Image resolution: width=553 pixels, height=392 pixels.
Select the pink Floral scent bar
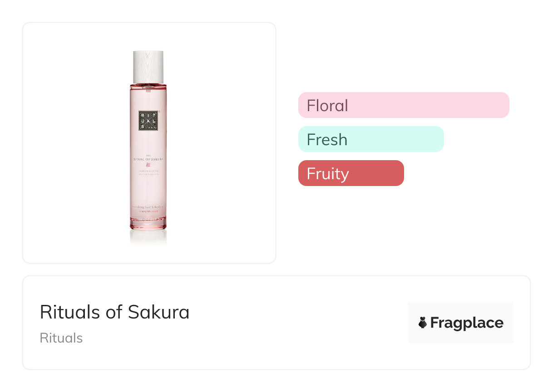tap(403, 105)
